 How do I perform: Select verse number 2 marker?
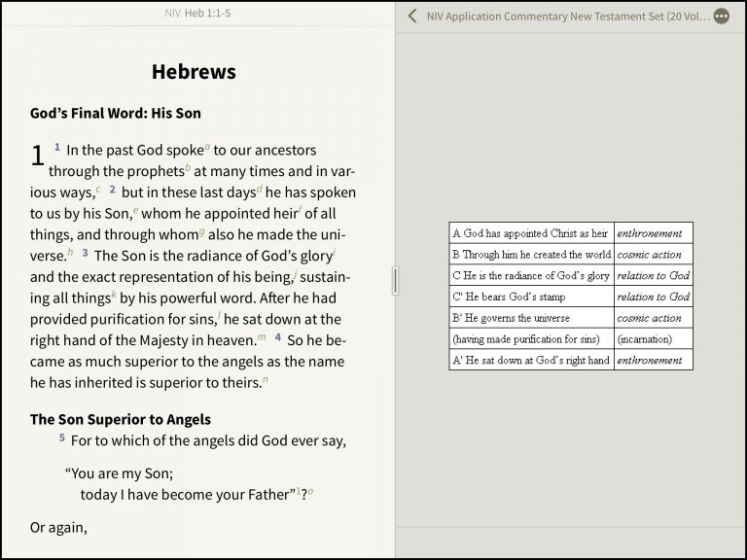[x=113, y=189]
